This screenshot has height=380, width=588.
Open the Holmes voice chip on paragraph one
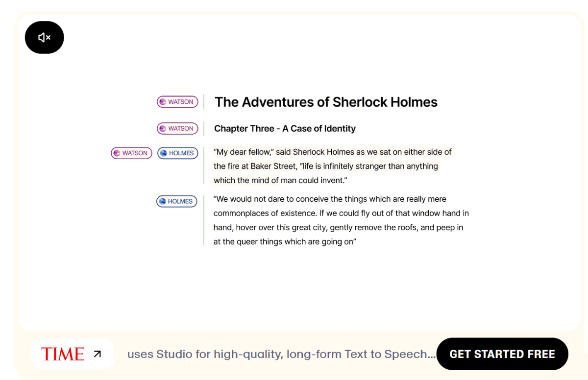coord(177,153)
